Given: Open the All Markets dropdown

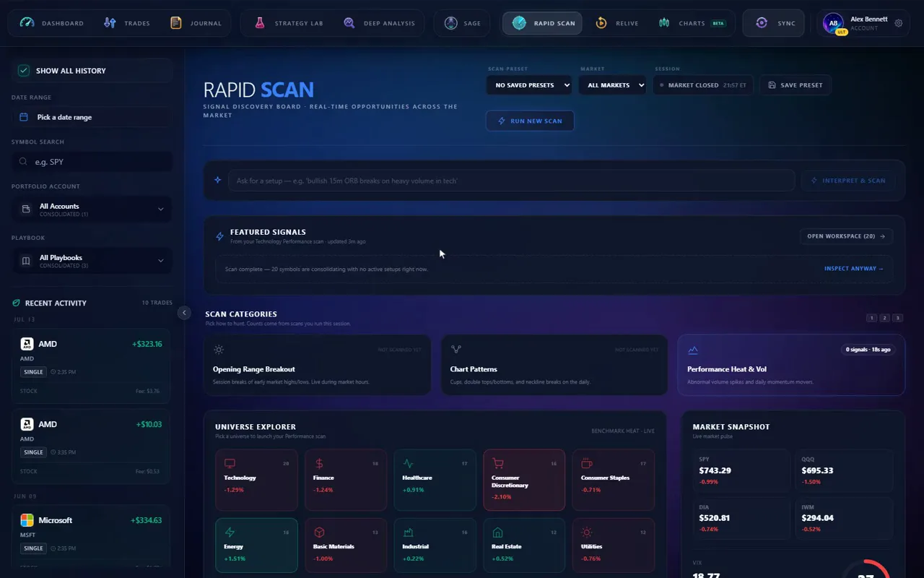Looking at the screenshot, I should point(612,85).
